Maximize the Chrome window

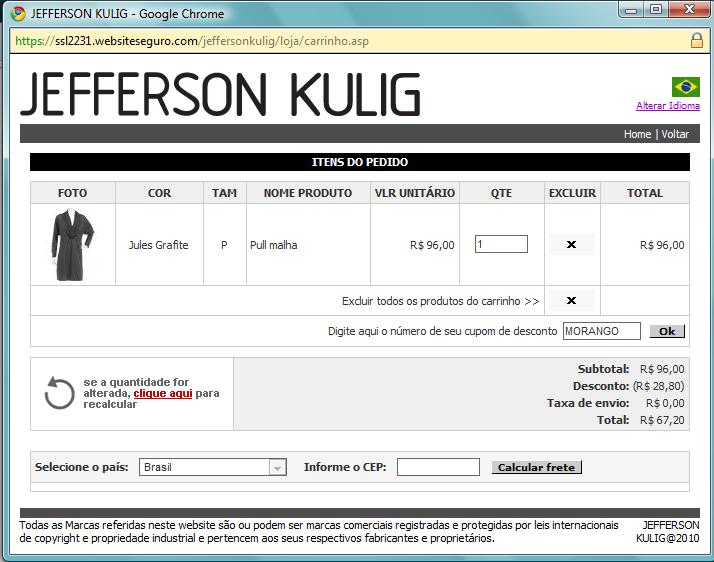656,10
